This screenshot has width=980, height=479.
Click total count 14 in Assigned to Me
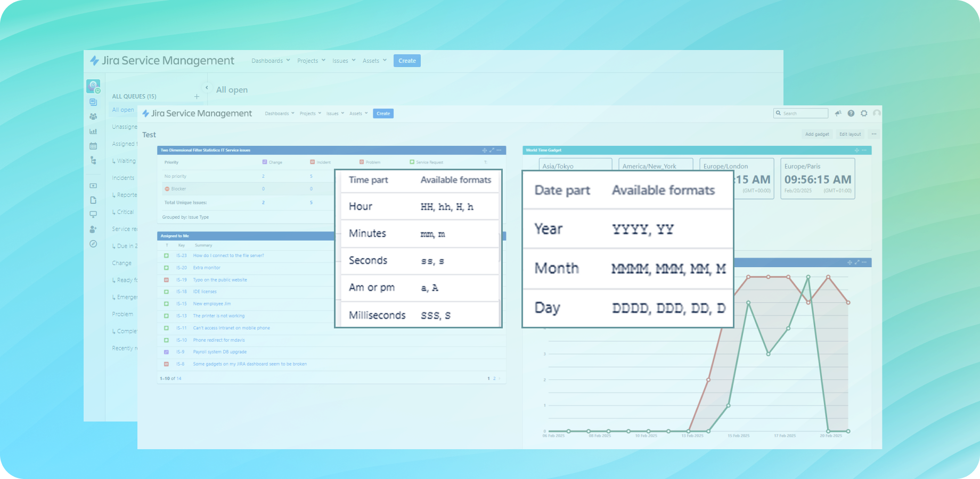[179, 378]
